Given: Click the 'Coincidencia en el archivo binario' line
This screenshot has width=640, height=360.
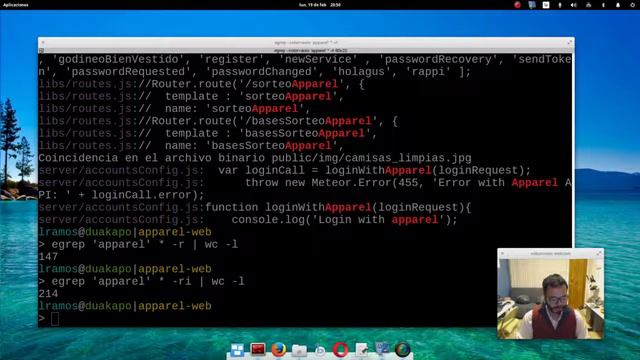Looking at the screenshot, I should click(255, 158).
